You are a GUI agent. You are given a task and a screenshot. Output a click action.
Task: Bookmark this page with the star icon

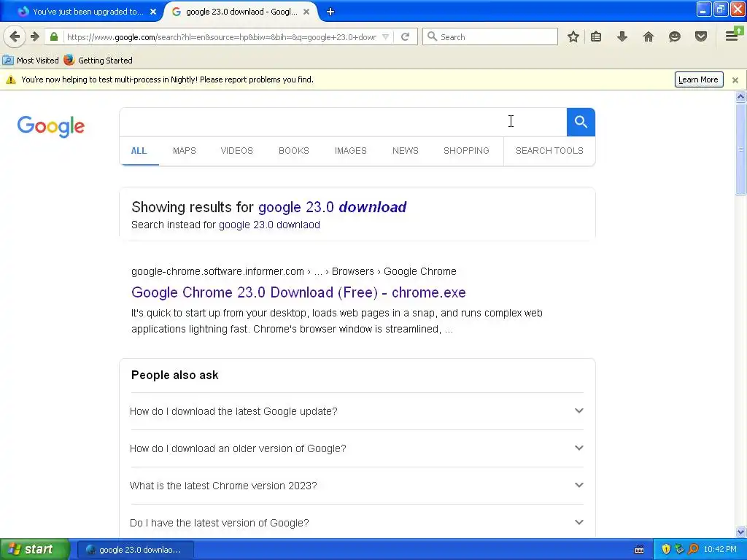(573, 36)
